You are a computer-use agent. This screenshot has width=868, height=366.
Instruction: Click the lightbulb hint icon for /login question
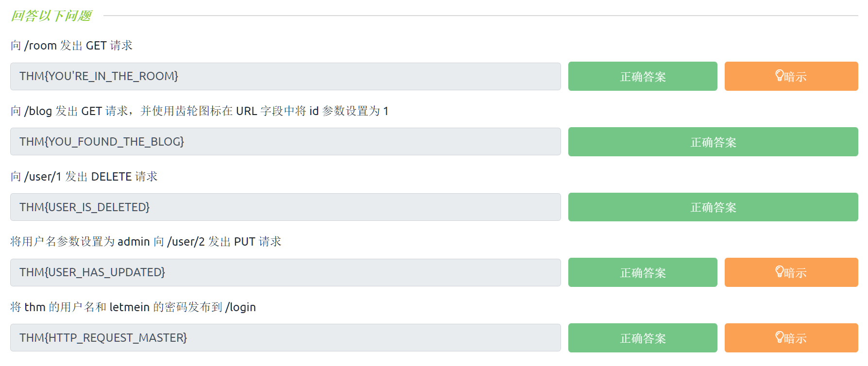[x=779, y=337]
